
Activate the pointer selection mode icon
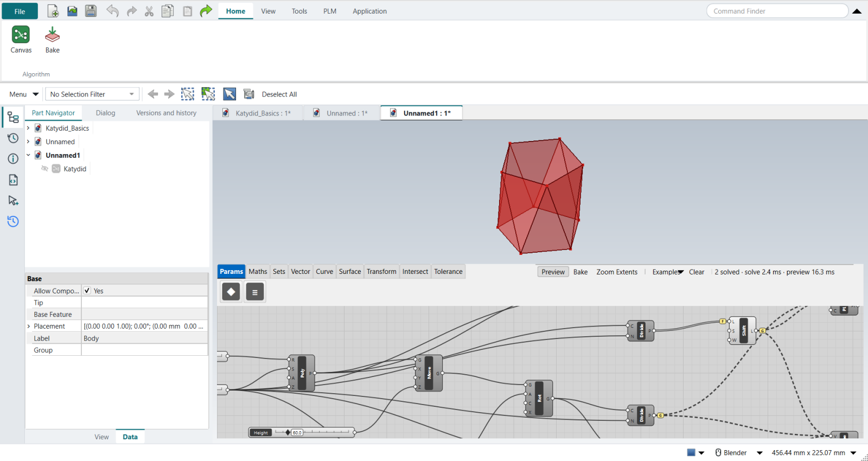coord(229,94)
